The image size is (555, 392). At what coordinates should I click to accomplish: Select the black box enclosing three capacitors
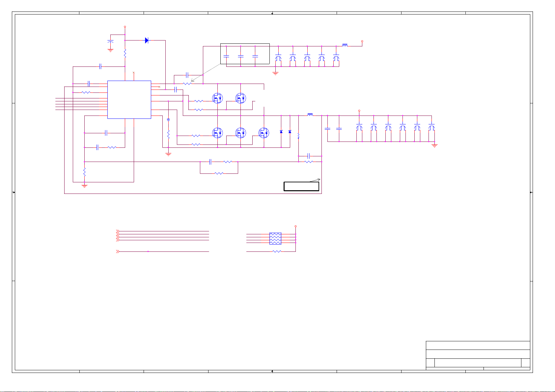(x=245, y=54)
